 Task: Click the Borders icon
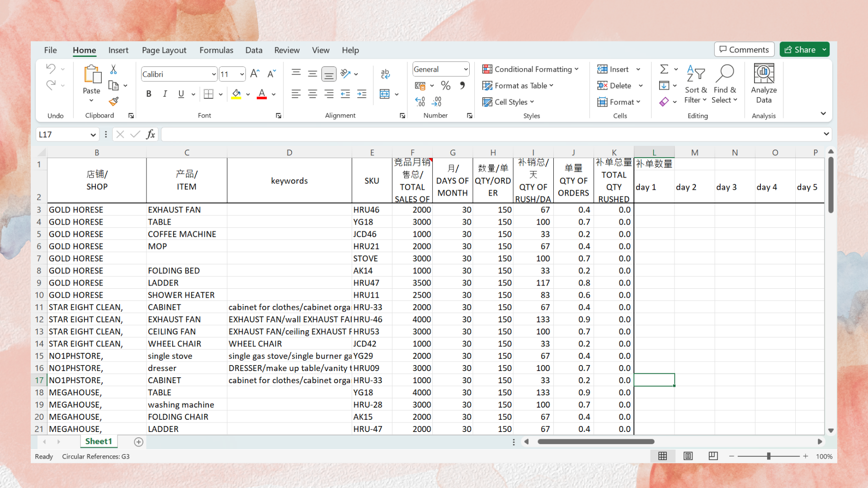pos(208,94)
